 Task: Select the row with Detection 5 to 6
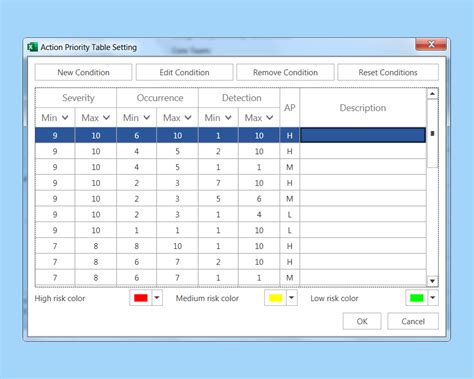pyautogui.click(x=231, y=199)
